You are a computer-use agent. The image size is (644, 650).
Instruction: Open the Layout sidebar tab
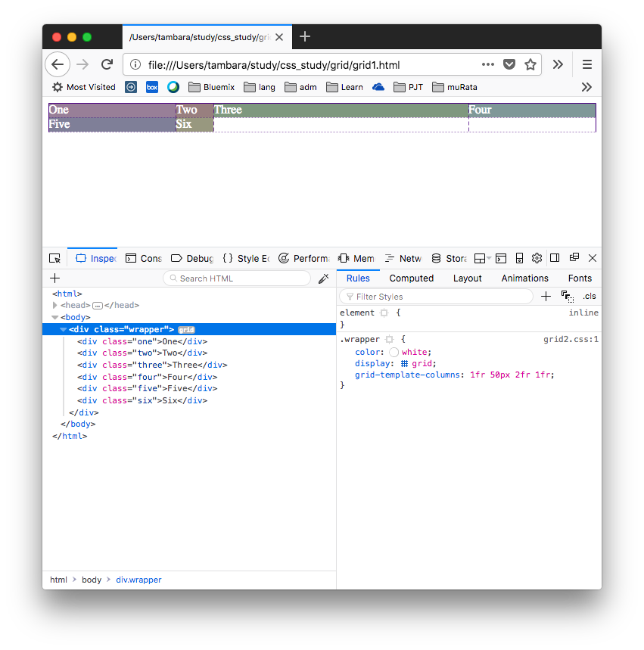(x=468, y=278)
